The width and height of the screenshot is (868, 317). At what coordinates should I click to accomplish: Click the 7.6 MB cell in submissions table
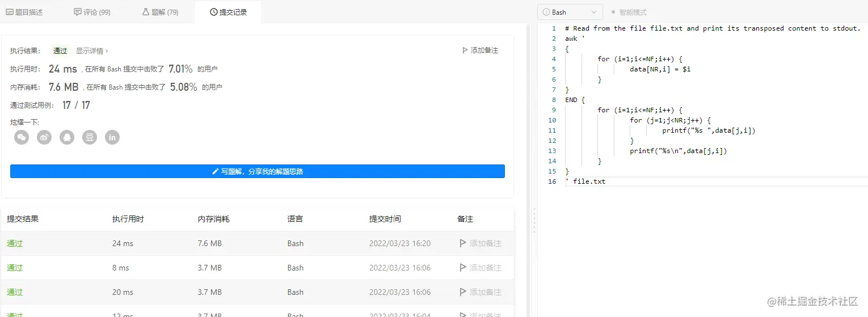210,243
